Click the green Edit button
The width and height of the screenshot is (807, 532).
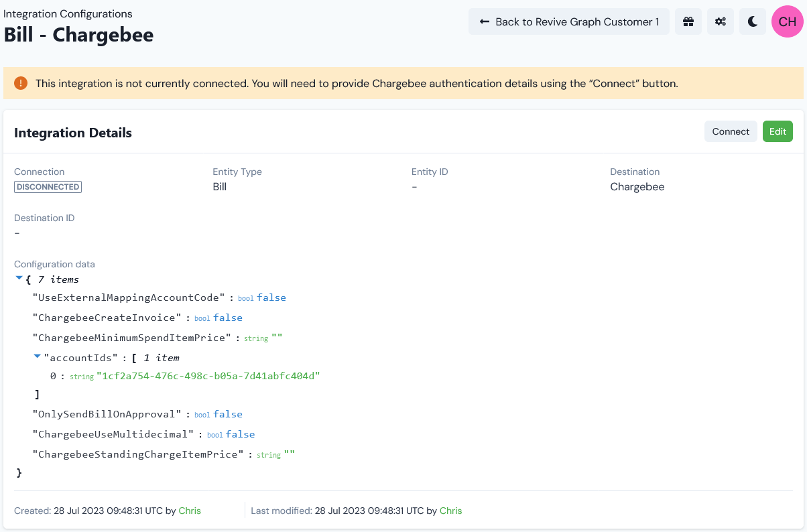pyautogui.click(x=778, y=131)
